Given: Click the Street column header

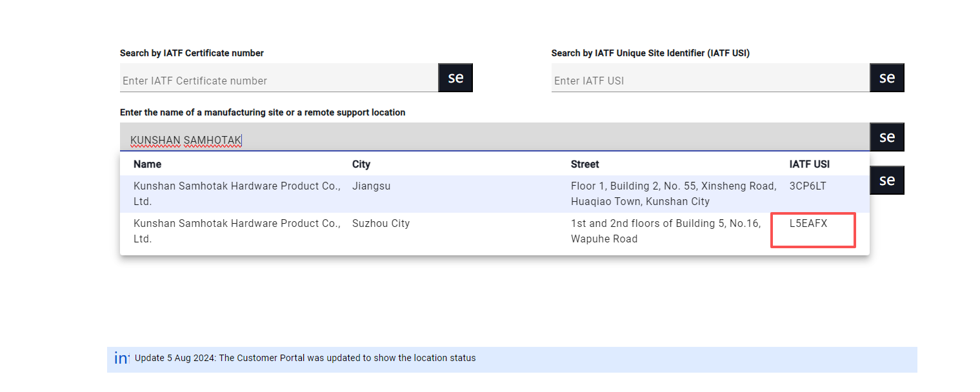Looking at the screenshot, I should 585,164.
